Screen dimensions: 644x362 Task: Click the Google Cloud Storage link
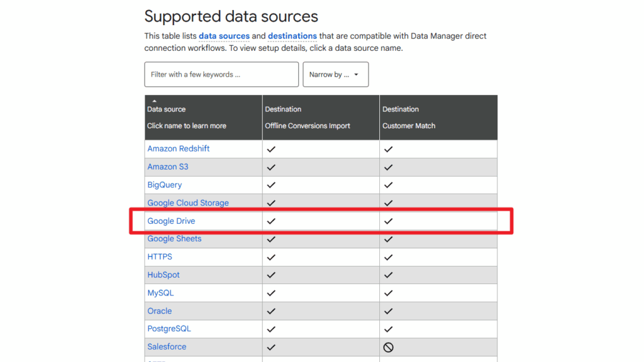point(187,203)
